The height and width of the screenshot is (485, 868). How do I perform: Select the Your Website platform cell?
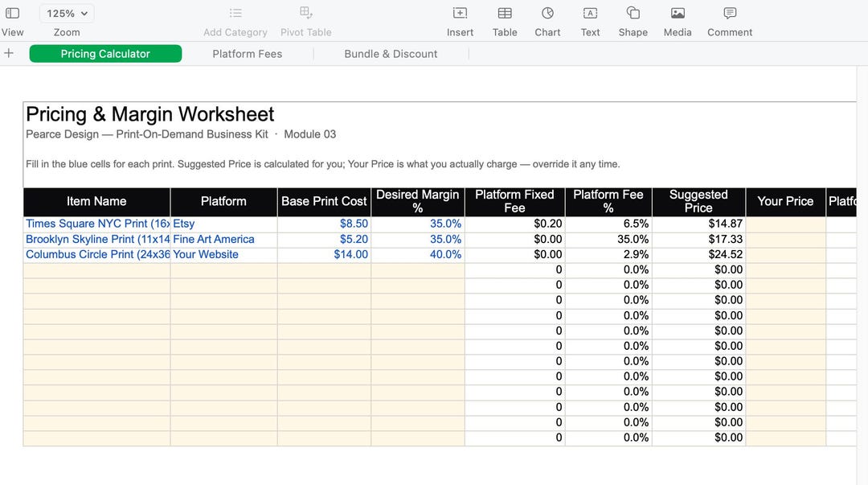223,254
